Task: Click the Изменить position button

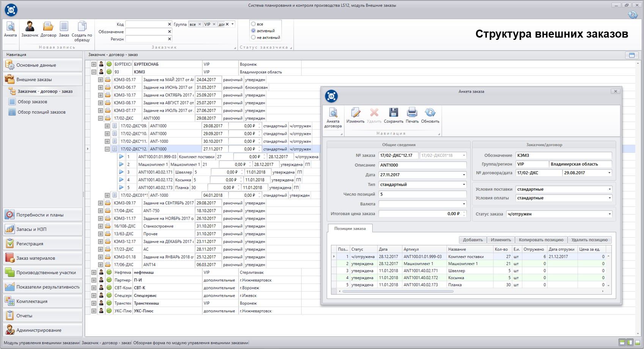Action: tap(501, 240)
